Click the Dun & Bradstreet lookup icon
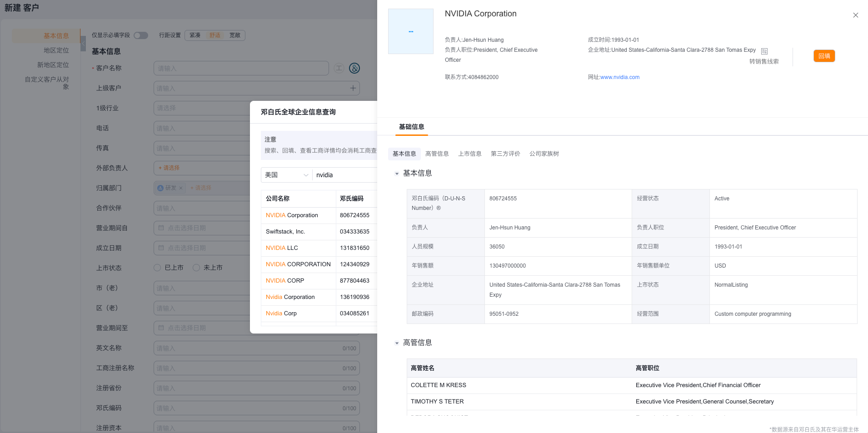This screenshot has height=433, width=868. point(354,68)
